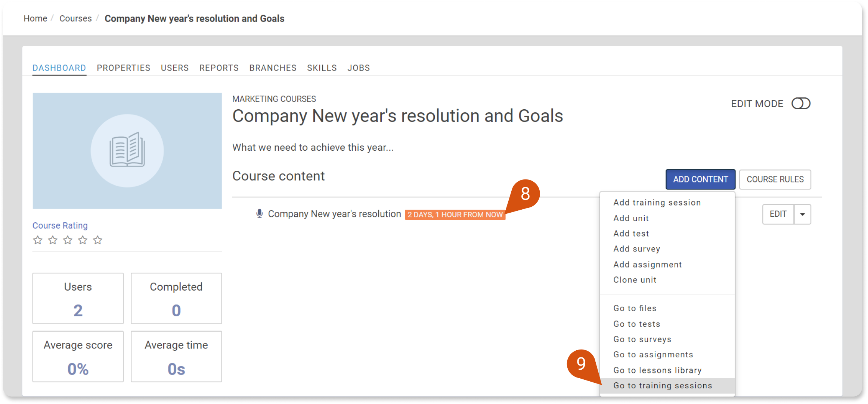Switch to the Properties tab

[124, 68]
